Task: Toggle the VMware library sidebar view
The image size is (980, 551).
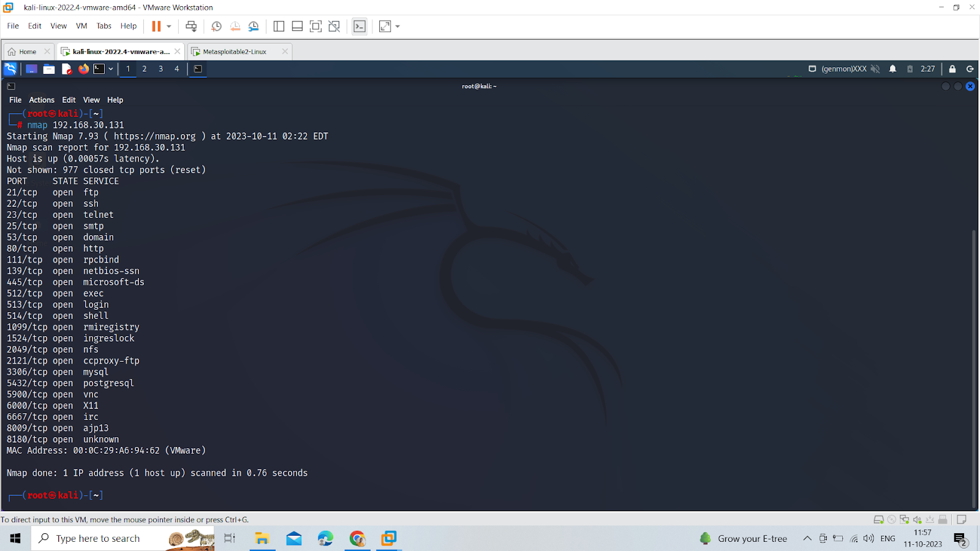Action: (279, 26)
